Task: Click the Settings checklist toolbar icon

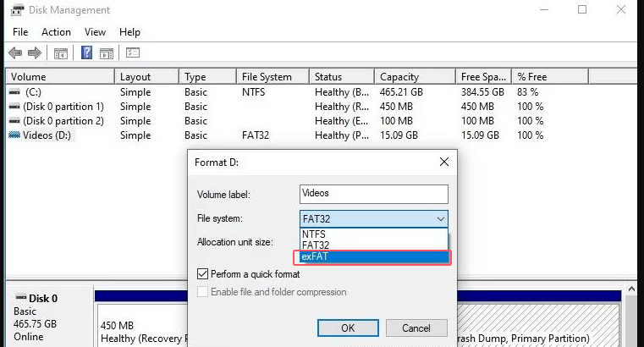Action: pyautogui.click(x=133, y=52)
